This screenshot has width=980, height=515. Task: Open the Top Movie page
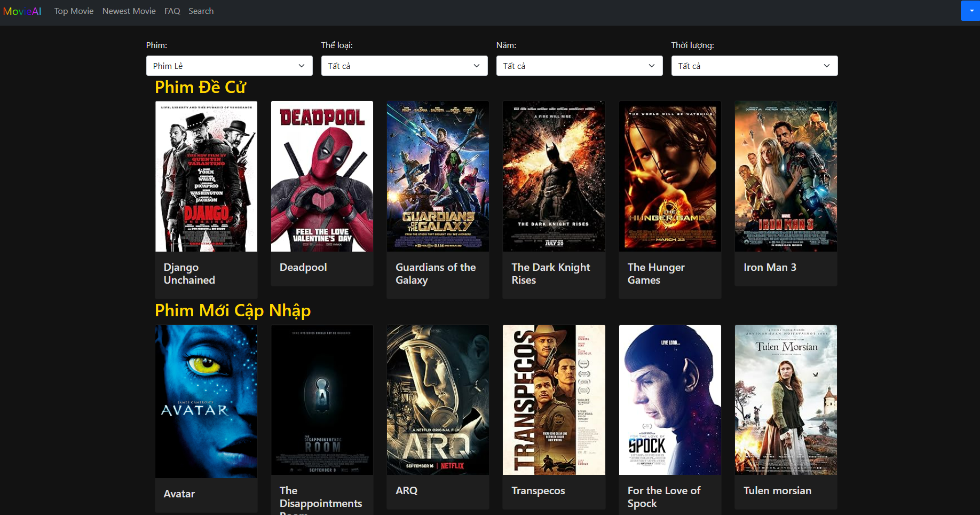coord(74,11)
